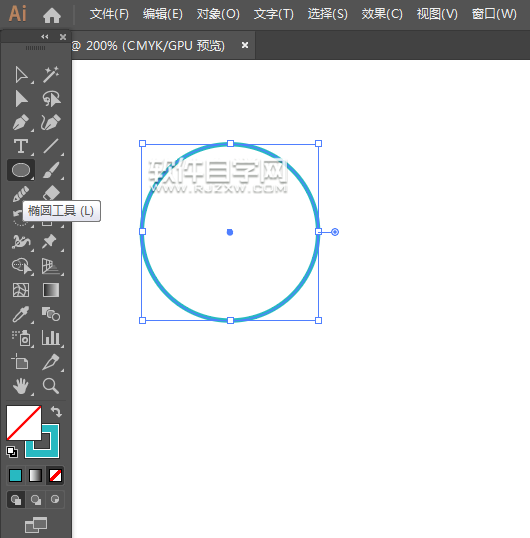530x538 pixels.
Task: Close the 200% CMYK document tab
Action: (x=245, y=45)
